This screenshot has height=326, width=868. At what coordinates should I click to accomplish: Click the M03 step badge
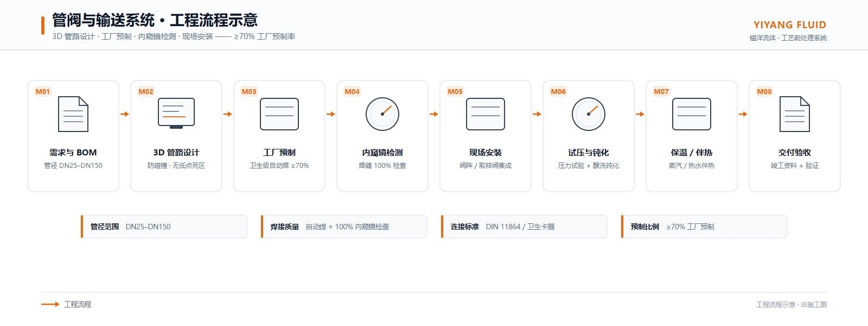(x=249, y=91)
